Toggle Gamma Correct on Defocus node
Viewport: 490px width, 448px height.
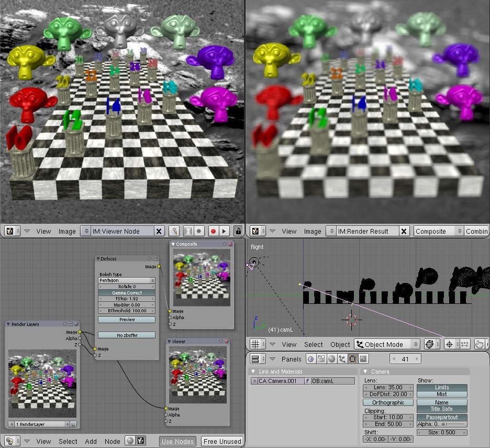(127, 293)
